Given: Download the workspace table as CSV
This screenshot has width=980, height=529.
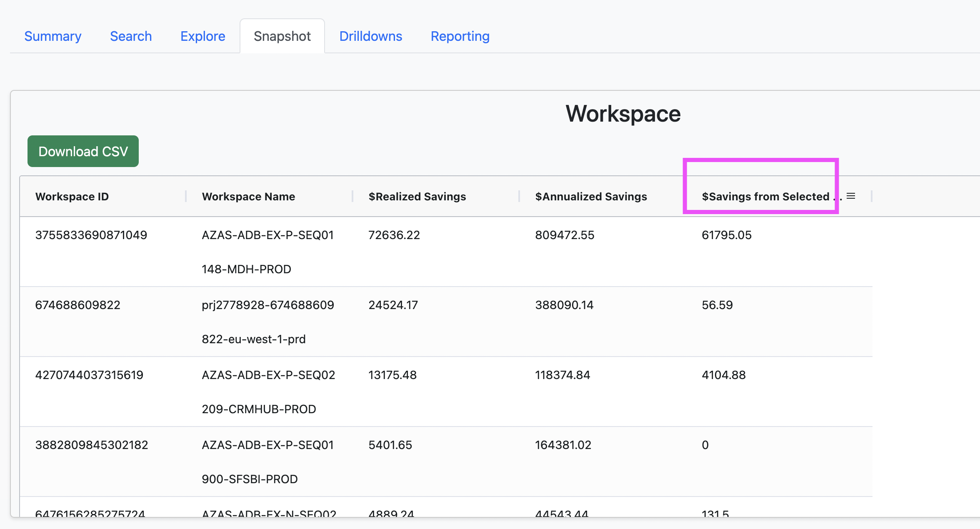Looking at the screenshot, I should pyautogui.click(x=83, y=151).
